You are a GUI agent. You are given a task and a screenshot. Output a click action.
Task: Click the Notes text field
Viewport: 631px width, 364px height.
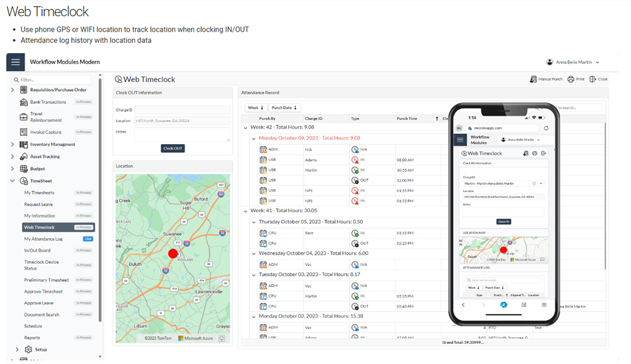tap(182, 134)
